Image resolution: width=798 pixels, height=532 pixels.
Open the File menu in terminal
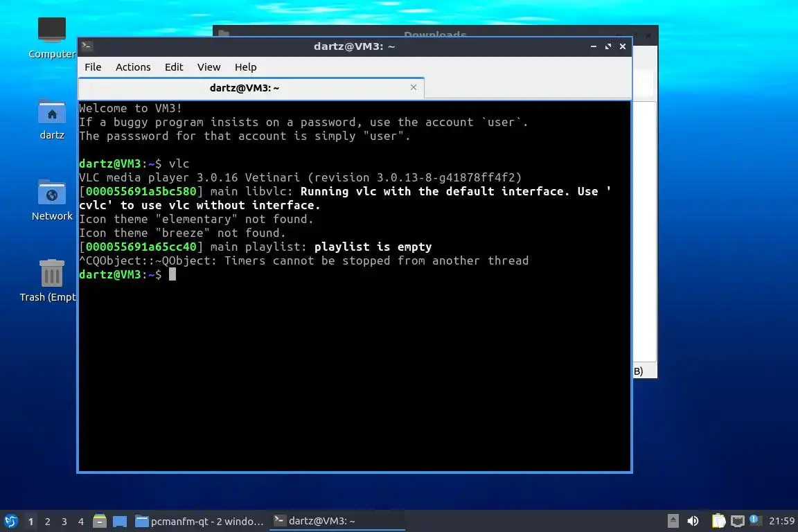[93, 67]
